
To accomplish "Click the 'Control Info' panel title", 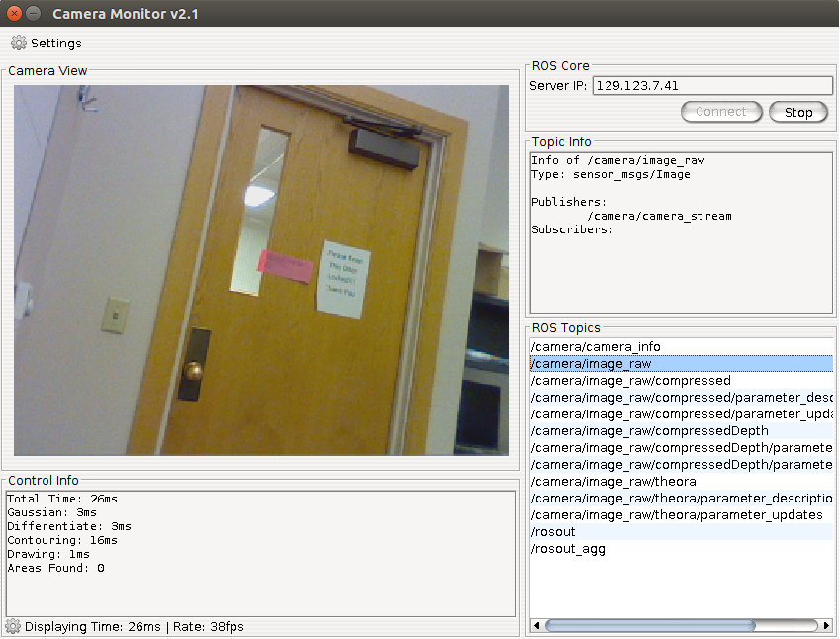I will (x=44, y=480).
